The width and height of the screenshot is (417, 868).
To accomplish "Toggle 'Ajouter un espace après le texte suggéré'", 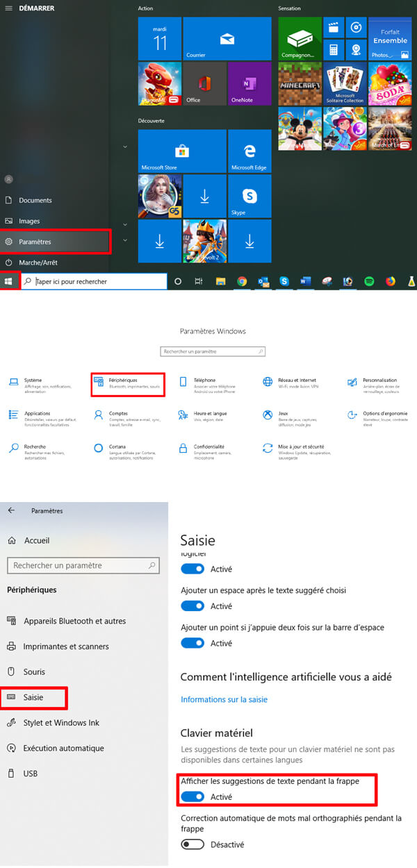I will 193,606.
